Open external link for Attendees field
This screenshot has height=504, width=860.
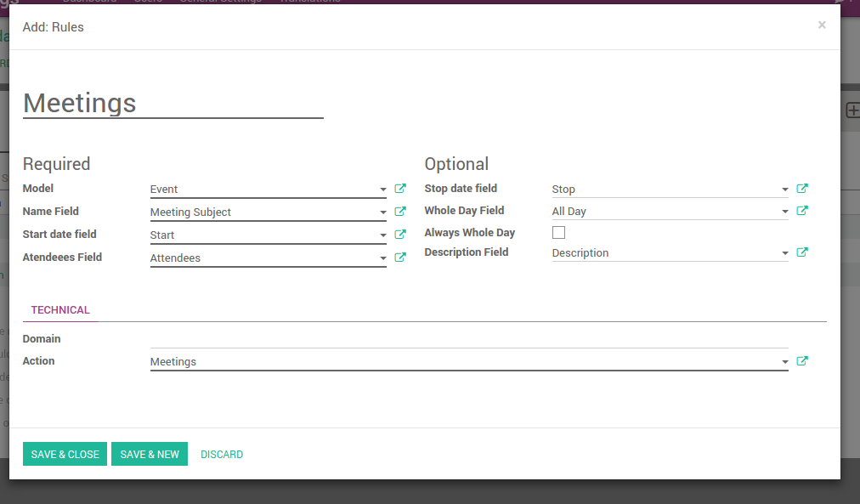point(400,258)
